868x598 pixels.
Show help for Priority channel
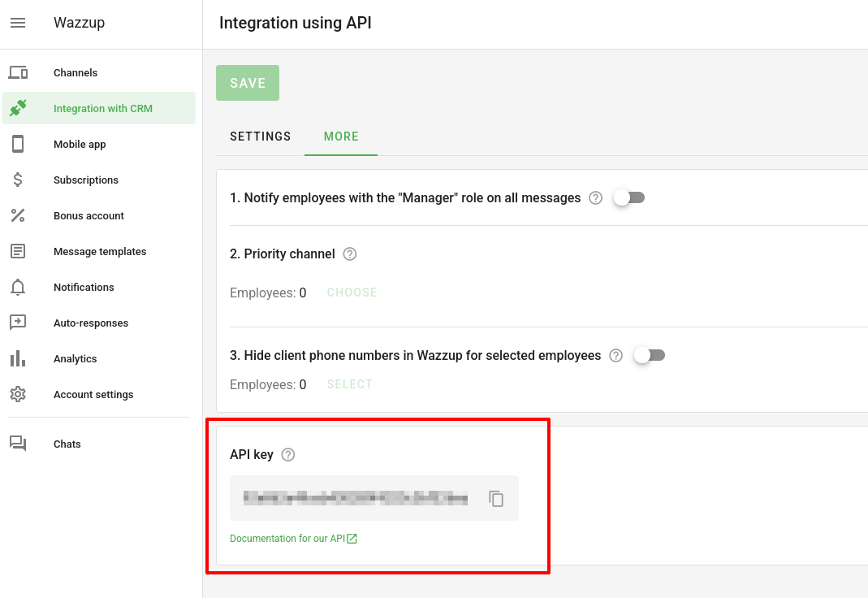click(350, 253)
